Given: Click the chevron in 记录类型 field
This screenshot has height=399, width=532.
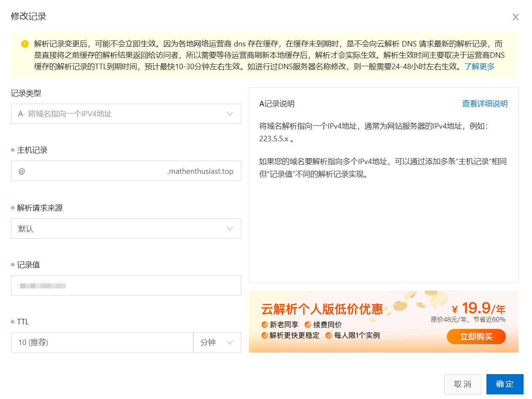Looking at the screenshot, I should [x=230, y=114].
